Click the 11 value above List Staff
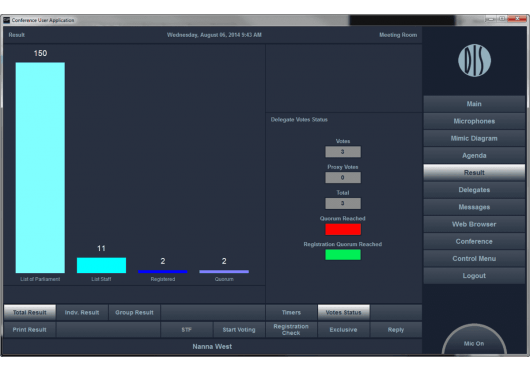Viewport: 530px width, 371px height. (x=101, y=249)
